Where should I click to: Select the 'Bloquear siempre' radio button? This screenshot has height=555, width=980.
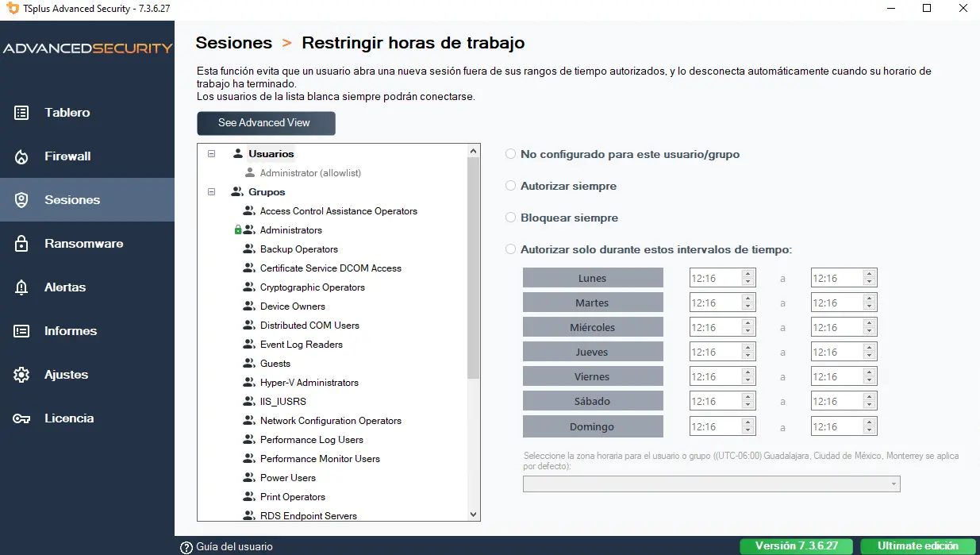coord(511,218)
